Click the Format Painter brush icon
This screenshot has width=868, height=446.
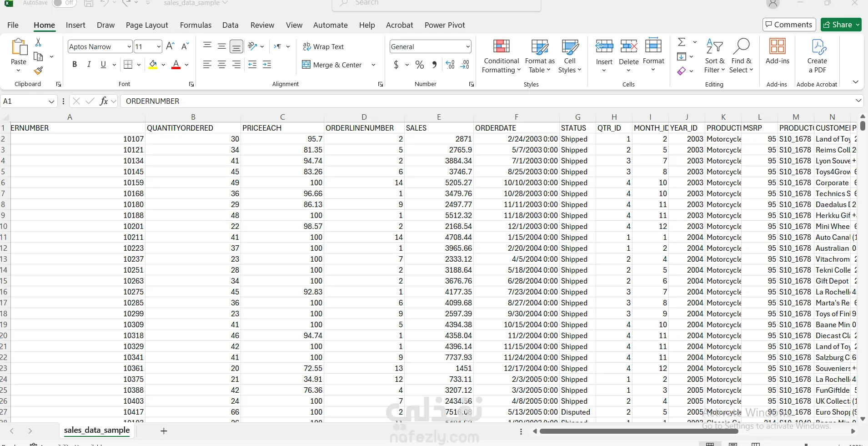click(38, 71)
